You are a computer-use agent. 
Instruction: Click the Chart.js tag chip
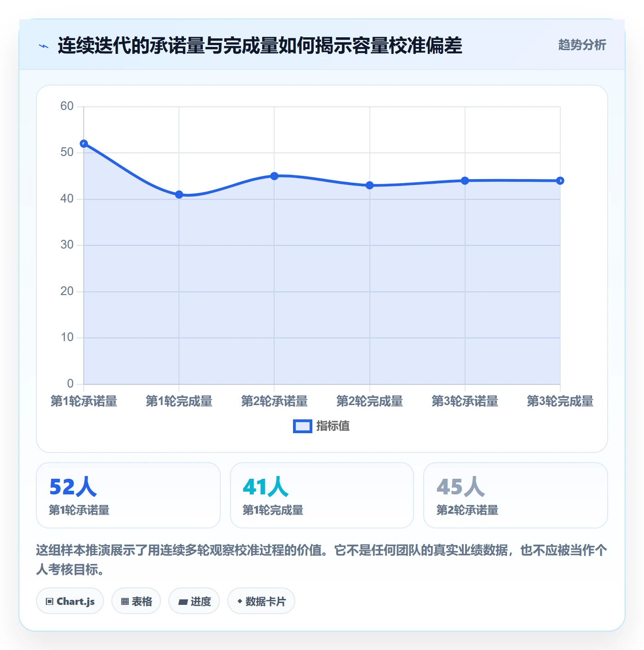pos(70,601)
